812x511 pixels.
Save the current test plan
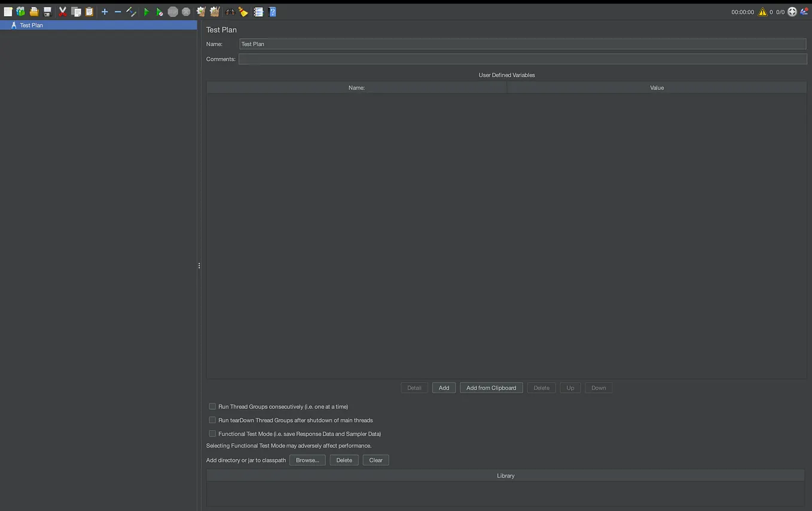pos(46,11)
